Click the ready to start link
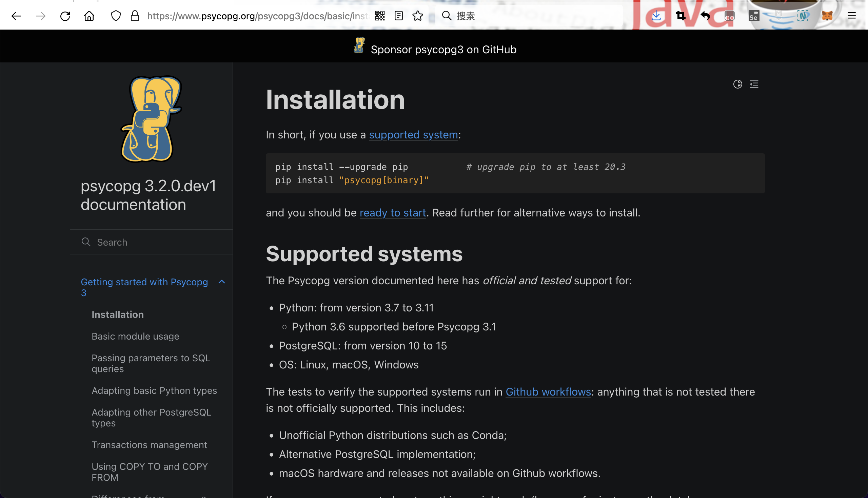Viewport: 868px width, 498px height. point(392,213)
